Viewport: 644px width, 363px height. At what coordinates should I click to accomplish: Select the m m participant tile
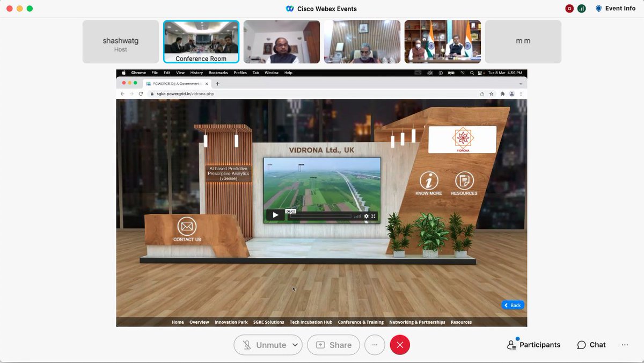point(523,42)
